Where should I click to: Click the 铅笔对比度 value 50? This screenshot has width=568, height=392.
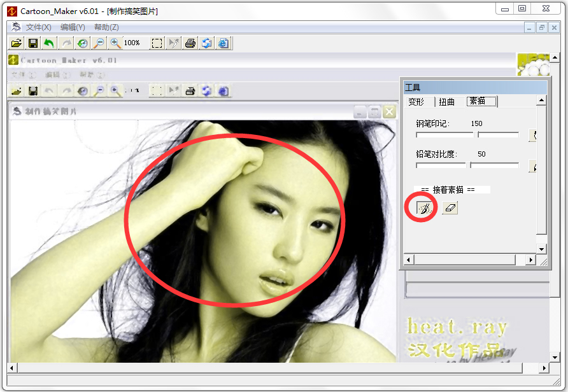pyautogui.click(x=481, y=154)
